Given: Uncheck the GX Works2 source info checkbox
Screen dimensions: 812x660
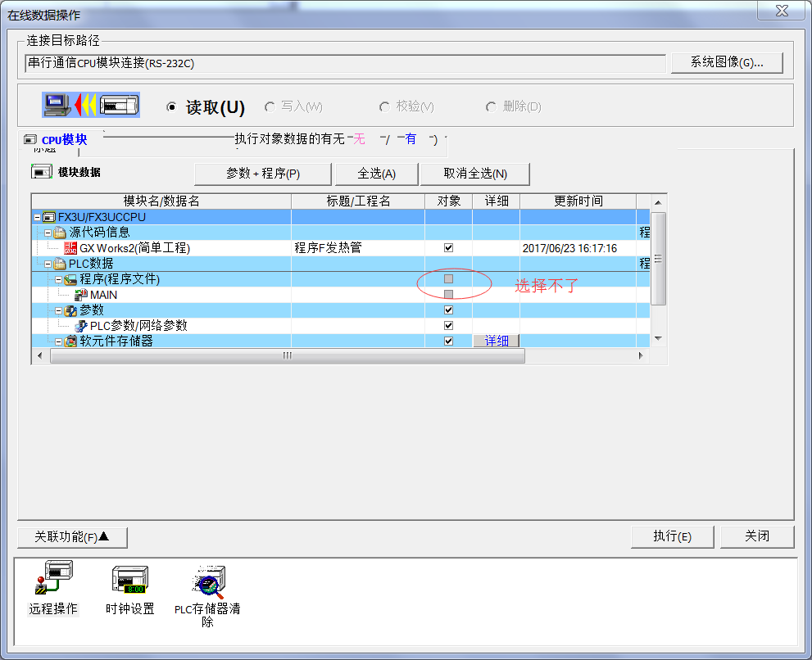Looking at the screenshot, I should pyautogui.click(x=448, y=248).
